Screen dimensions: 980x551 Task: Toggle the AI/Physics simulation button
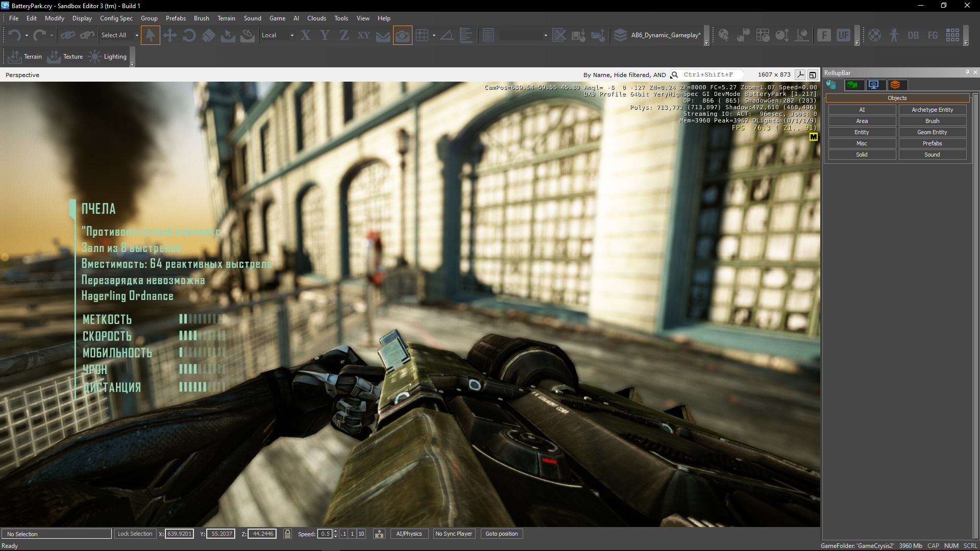click(x=409, y=534)
